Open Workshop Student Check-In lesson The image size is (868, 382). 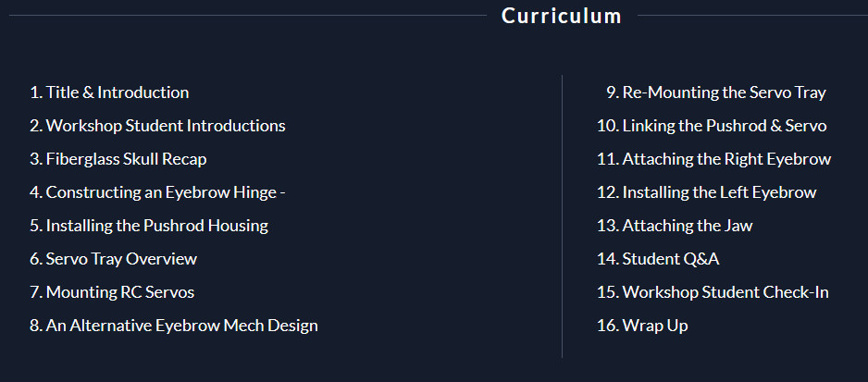point(713,291)
